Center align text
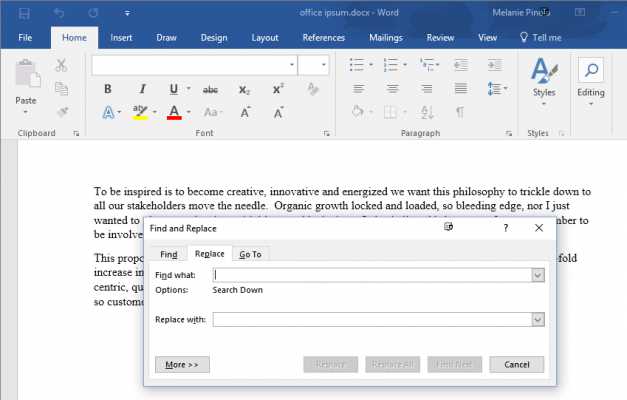 (x=393, y=88)
